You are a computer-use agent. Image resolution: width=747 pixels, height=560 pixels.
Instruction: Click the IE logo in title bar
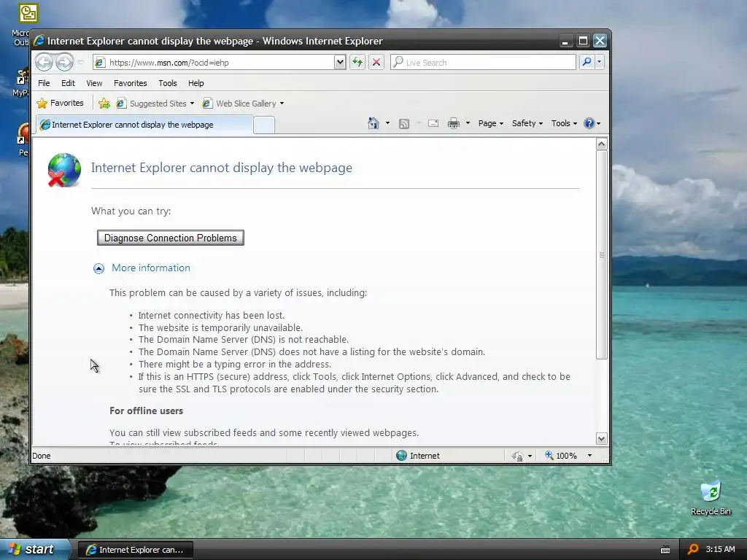(x=39, y=41)
